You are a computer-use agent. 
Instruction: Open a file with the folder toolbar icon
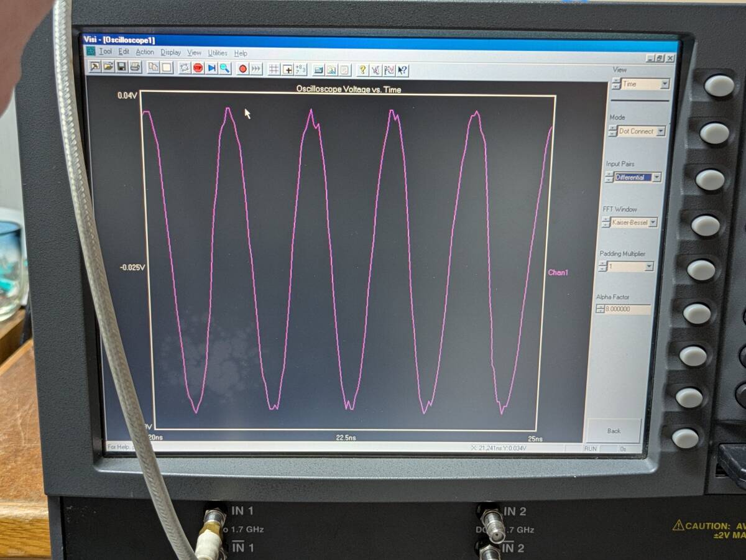point(108,68)
